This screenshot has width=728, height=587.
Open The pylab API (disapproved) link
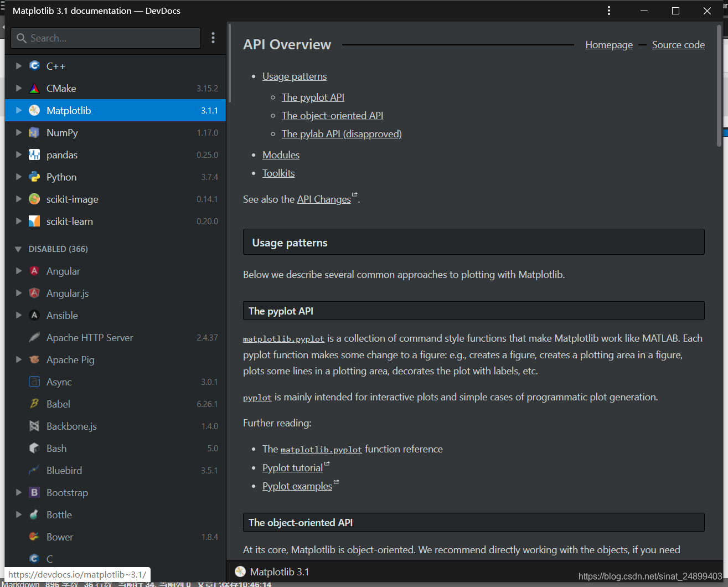pyautogui.click(x=342, y=134)
